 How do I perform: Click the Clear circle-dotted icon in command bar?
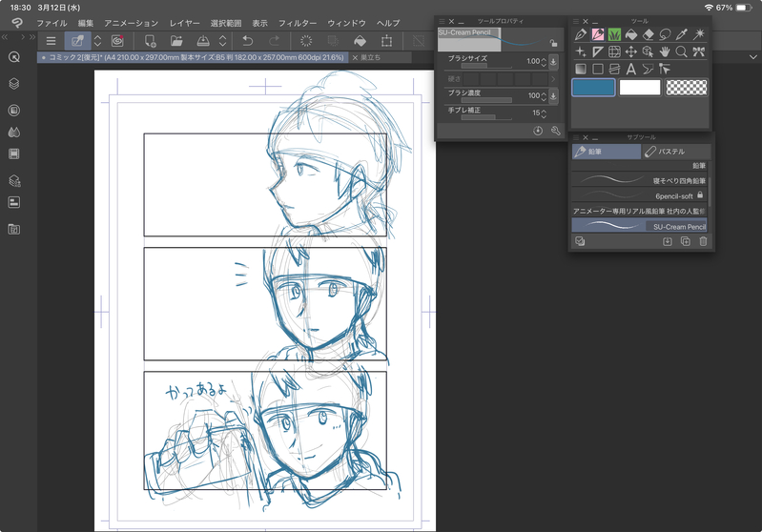(x=306, y=41)
